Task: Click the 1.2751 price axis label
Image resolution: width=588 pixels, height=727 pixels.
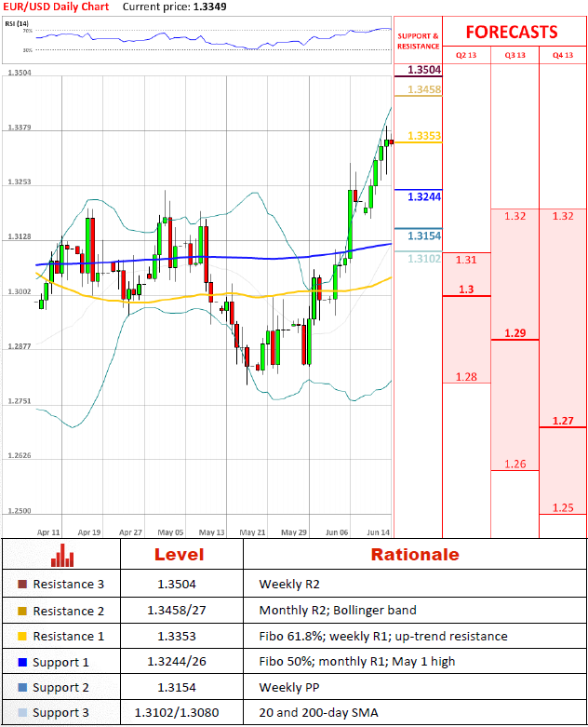Action: 20,401
